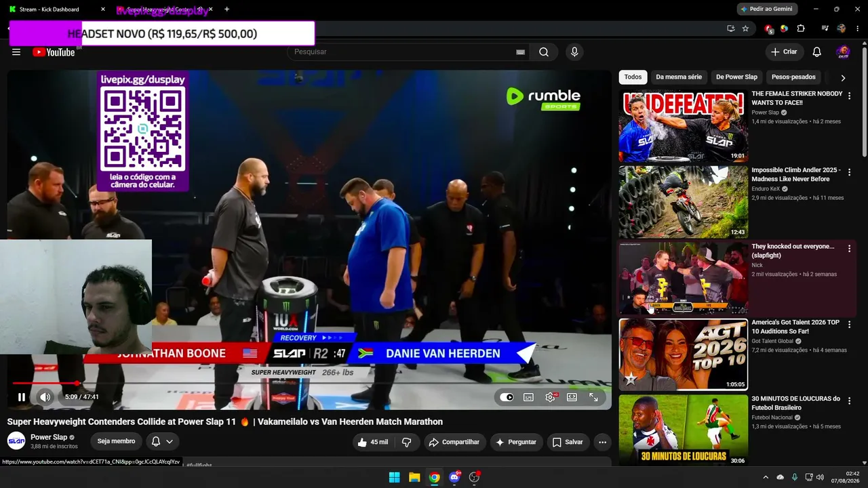This screenshot has height=488, width=868.
Task: Toggle autoplay switch in player
Action: (x=507, y=397)
